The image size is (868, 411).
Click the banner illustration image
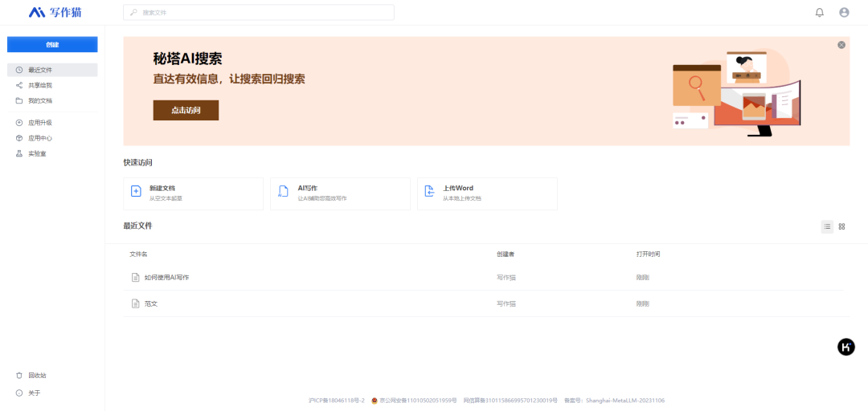coord(736,92)
